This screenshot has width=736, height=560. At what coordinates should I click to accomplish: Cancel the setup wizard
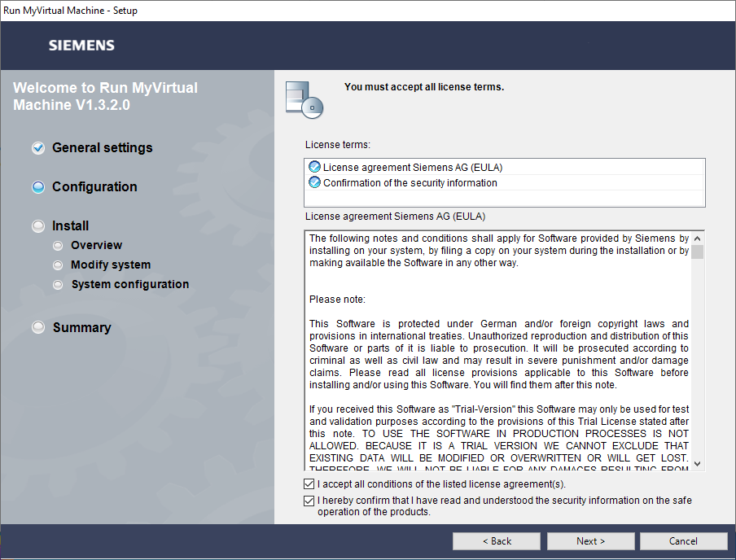pos(683,541)
